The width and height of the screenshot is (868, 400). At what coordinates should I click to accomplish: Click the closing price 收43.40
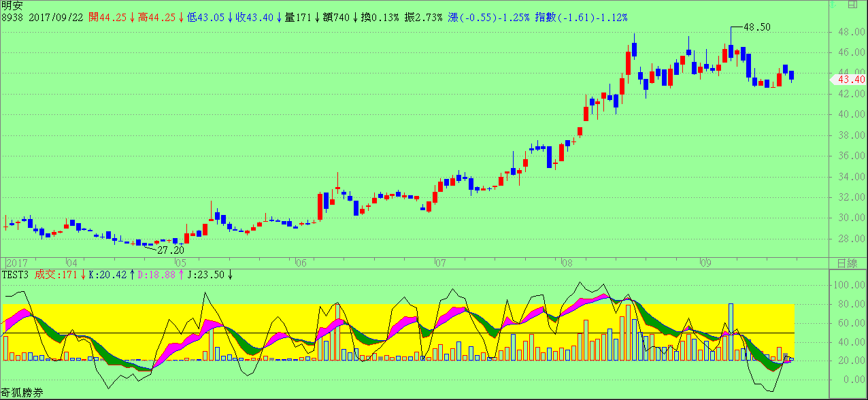pyautogui.click(x=256, y=17)
